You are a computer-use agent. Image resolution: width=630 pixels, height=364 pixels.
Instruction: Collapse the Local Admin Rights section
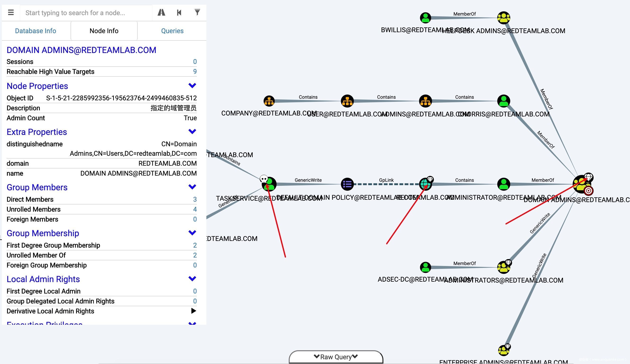[x=192, y=279]
